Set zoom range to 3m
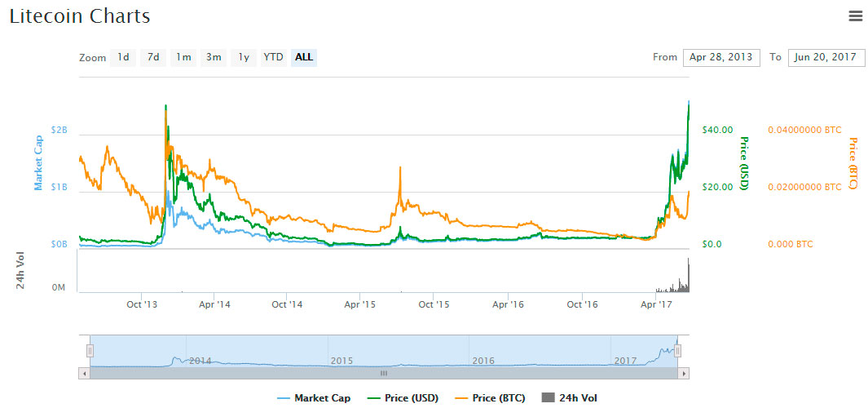This screenshot has width=868, height=408. tap(214, 57)
